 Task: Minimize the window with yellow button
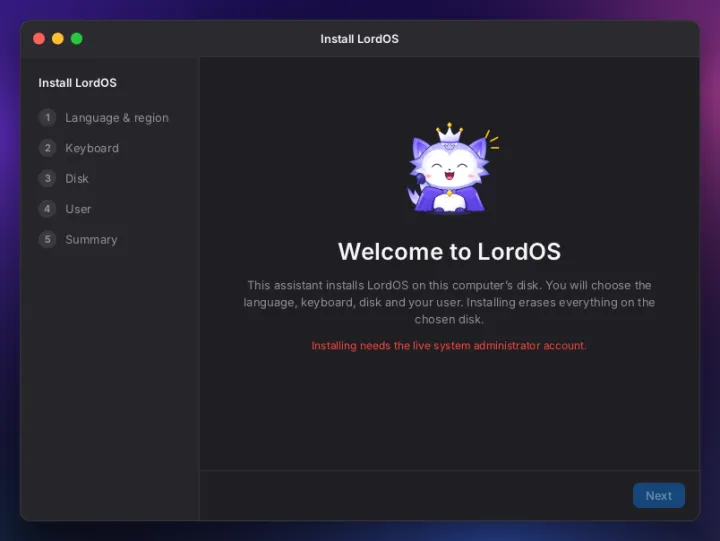click(x=58, y=39)
